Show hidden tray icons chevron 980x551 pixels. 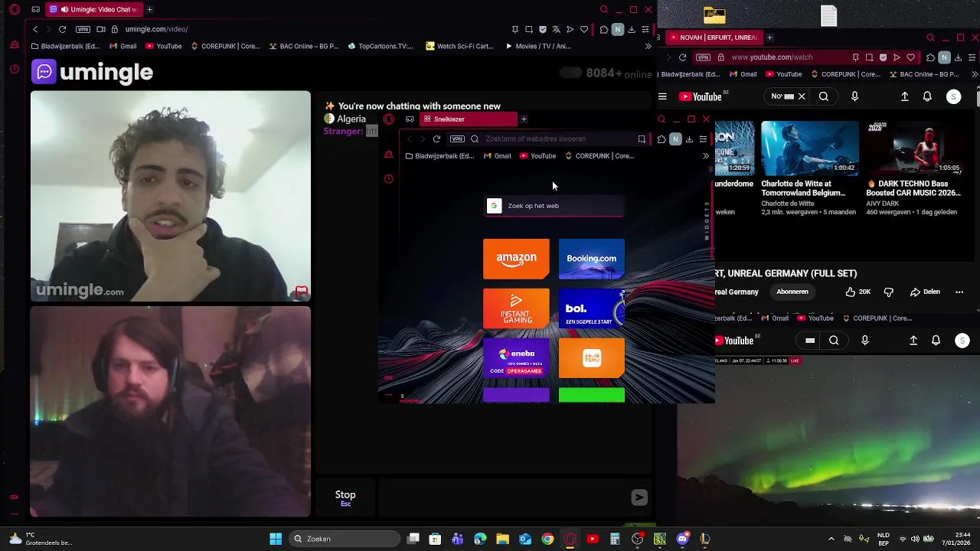(831, 539)
